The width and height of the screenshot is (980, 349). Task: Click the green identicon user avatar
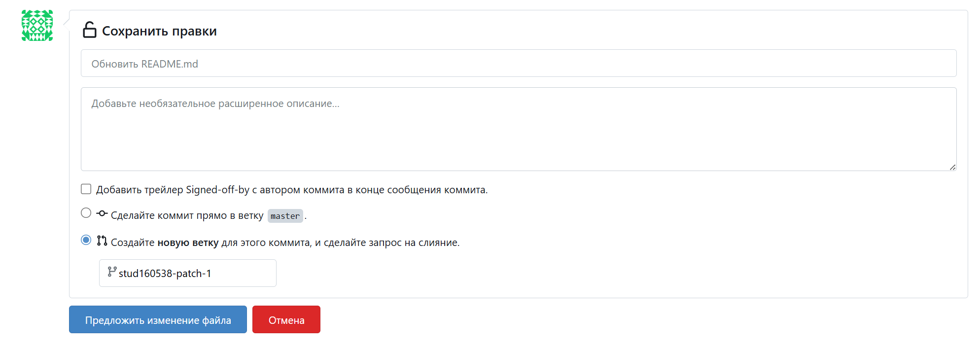tap(37, 26)
